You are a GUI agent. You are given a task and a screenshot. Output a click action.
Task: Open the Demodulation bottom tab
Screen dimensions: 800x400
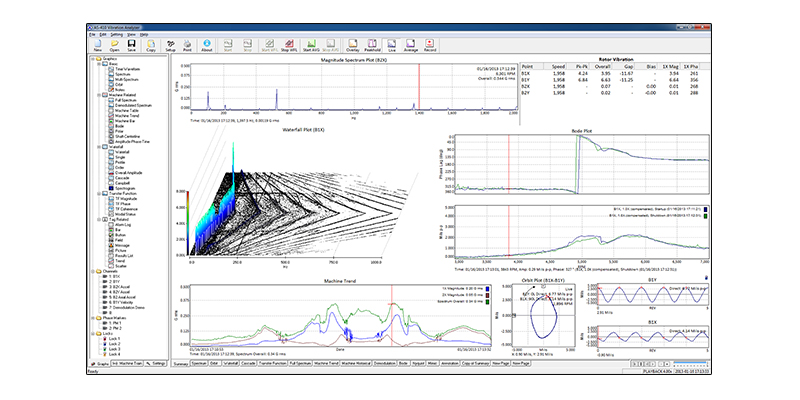[384, 364]
